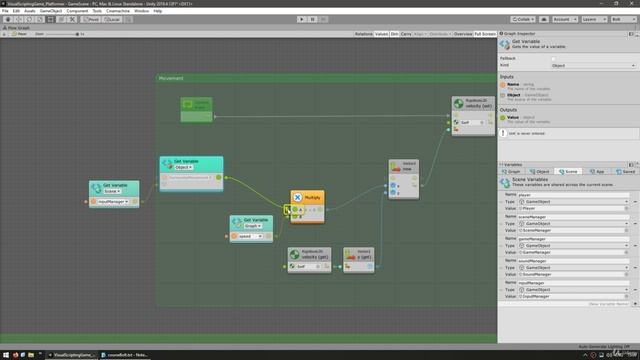
Task: Open the Layers dropdown
Action: [x=594, y=19]
